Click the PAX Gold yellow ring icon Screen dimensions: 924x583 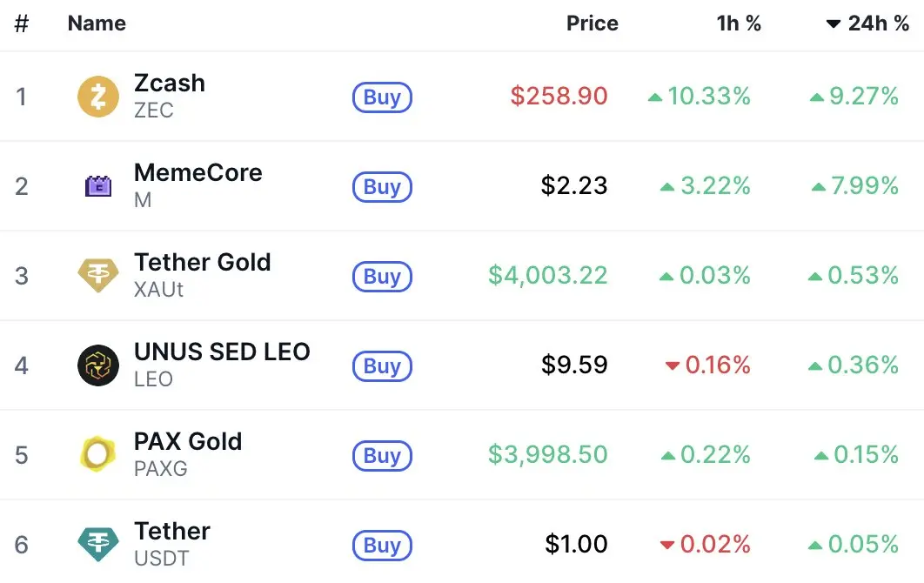click(x=97, y=455)
